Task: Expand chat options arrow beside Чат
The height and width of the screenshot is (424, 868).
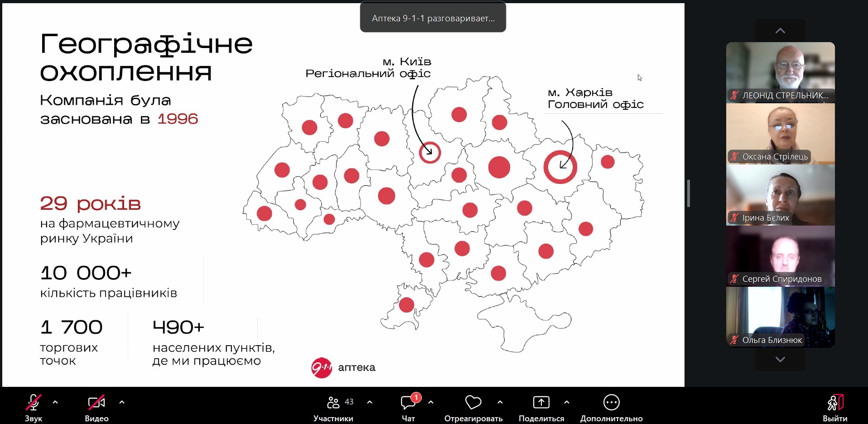Action: click(431, 402)
